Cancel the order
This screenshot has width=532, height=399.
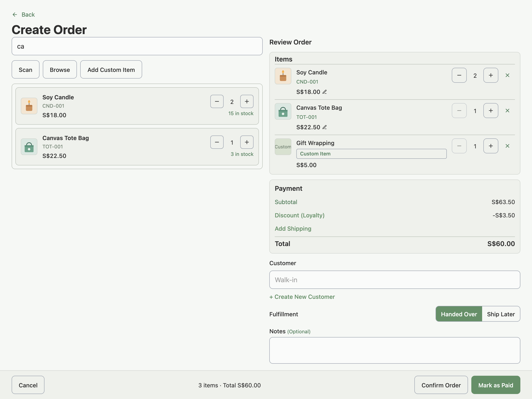(28, 385)
